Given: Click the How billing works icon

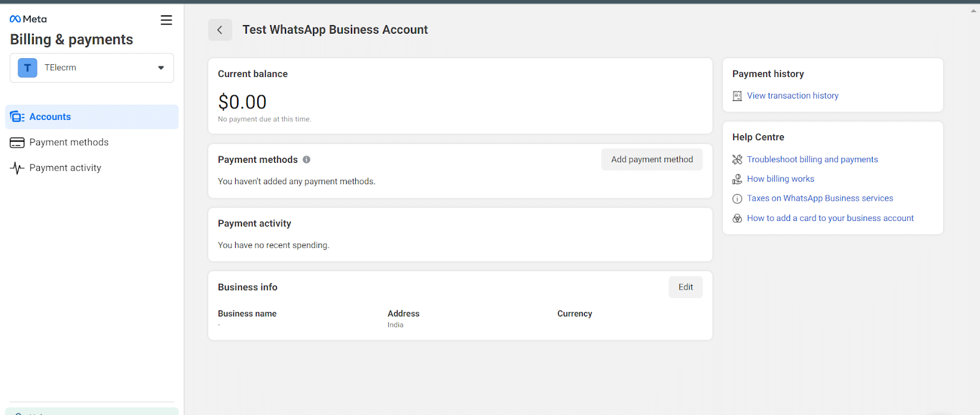Looking at the screenshot, I should click(737, 179).
